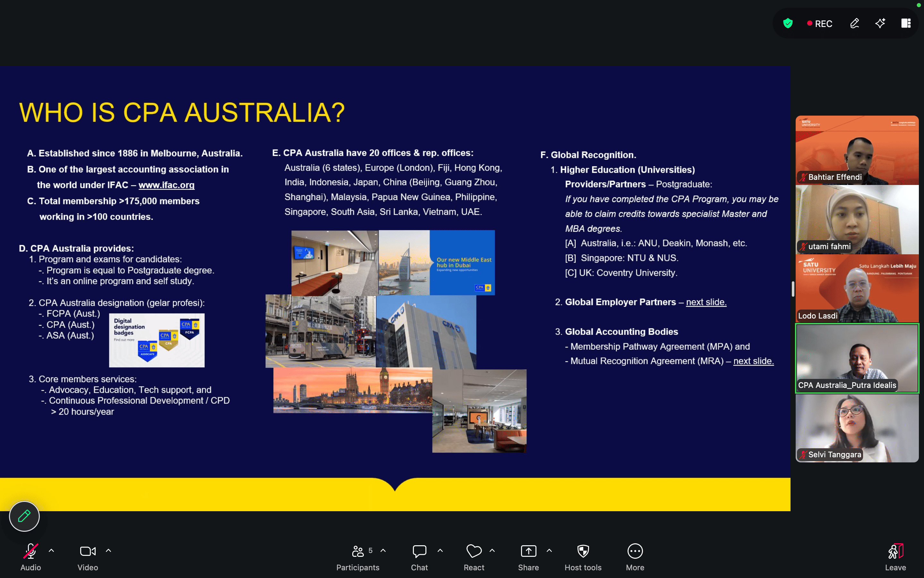Click the muted mic icon on utami fahmi

point(803,247)
